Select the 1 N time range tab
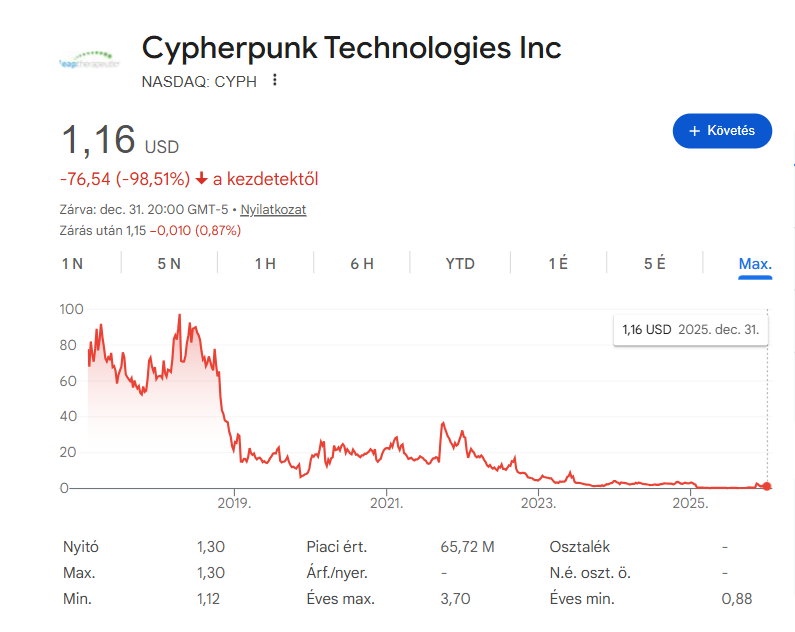Image resolution: width=795 pixels, height=632 pixels. 72,264
